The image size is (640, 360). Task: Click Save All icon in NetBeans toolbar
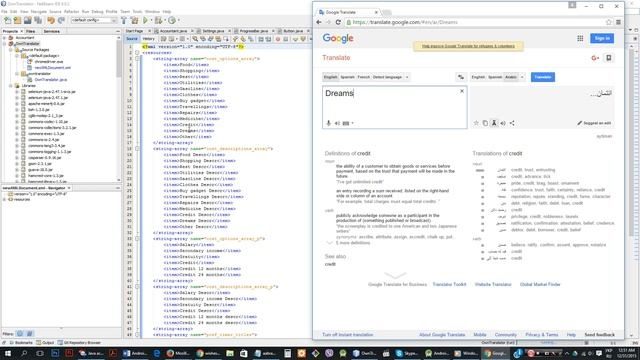pos(38,20)
